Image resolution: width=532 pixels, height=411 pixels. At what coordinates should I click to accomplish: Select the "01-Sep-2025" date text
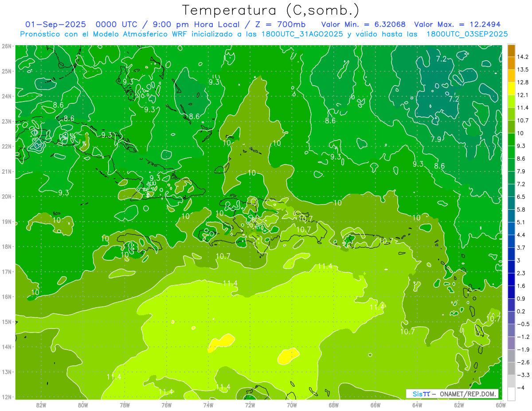[55, 24]
